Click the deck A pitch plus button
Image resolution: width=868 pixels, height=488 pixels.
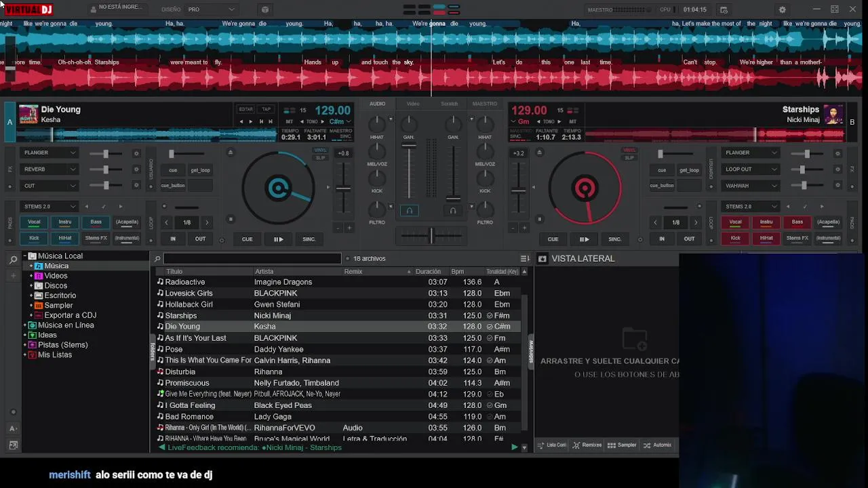point(349,228)
